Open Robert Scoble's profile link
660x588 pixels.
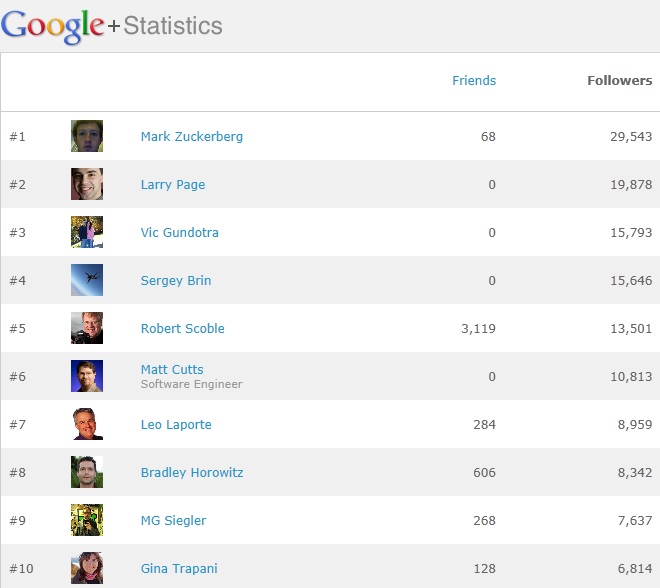point(182,329)
